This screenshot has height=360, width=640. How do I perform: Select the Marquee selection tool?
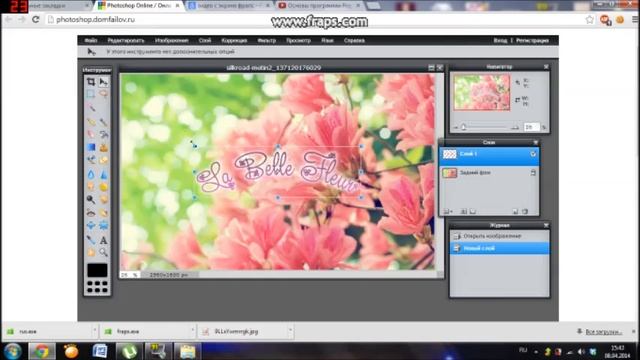(91, 94)
